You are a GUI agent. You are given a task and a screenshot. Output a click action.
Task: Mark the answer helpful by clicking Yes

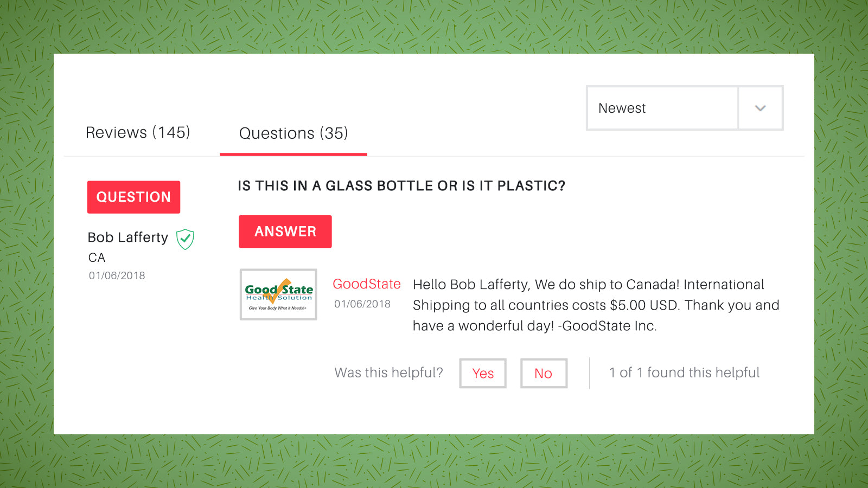pos(482,373)
